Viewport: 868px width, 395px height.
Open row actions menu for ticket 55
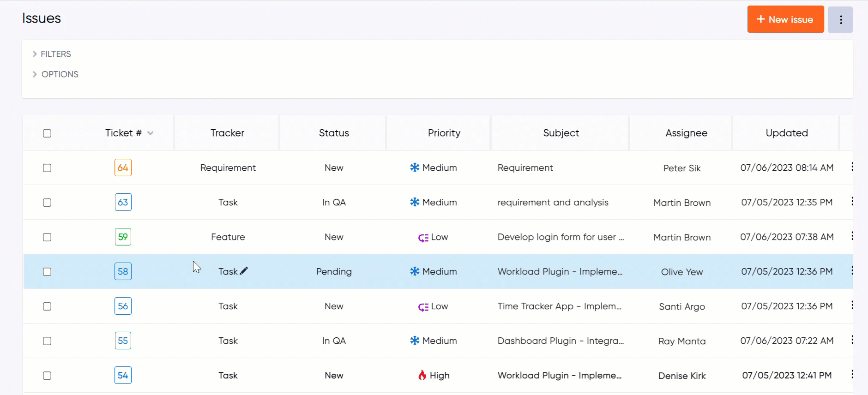click(x=852, y=340)
